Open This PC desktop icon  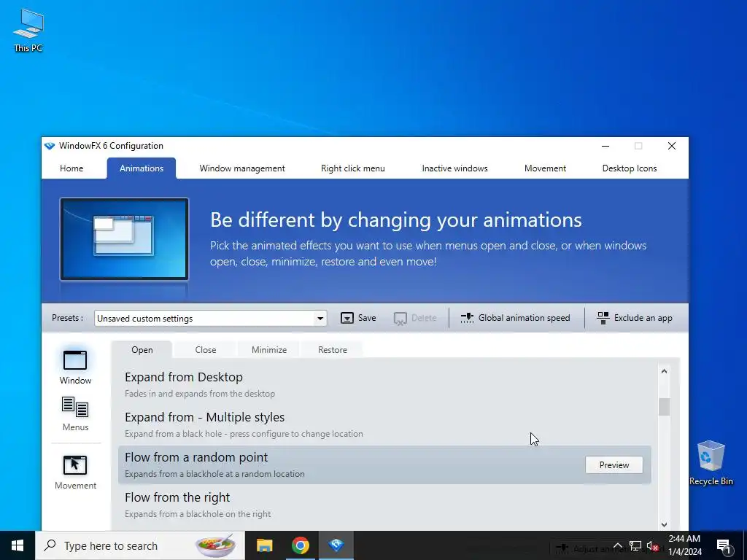[x=28, y=31]
